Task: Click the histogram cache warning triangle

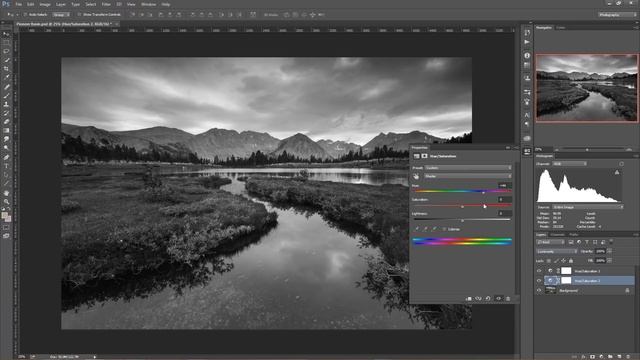Action: [x=617, y=173]
